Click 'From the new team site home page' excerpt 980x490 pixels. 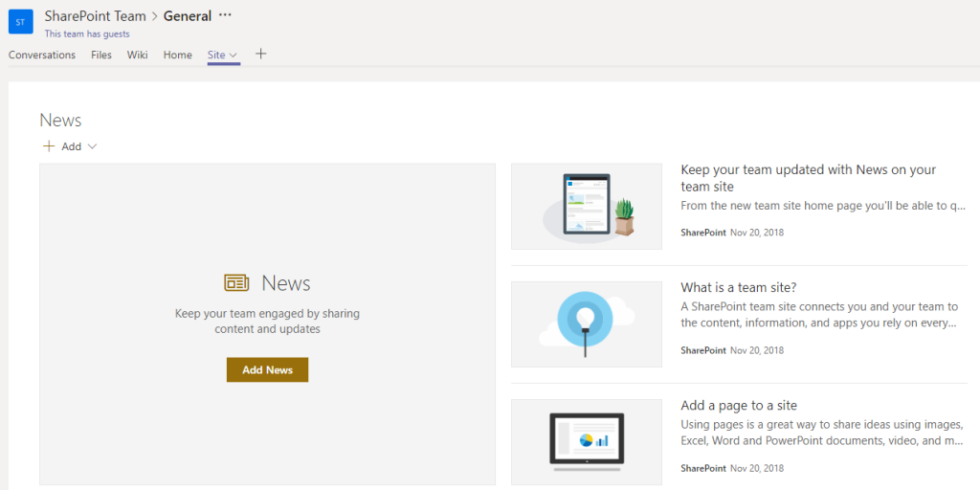coord(823,206)
